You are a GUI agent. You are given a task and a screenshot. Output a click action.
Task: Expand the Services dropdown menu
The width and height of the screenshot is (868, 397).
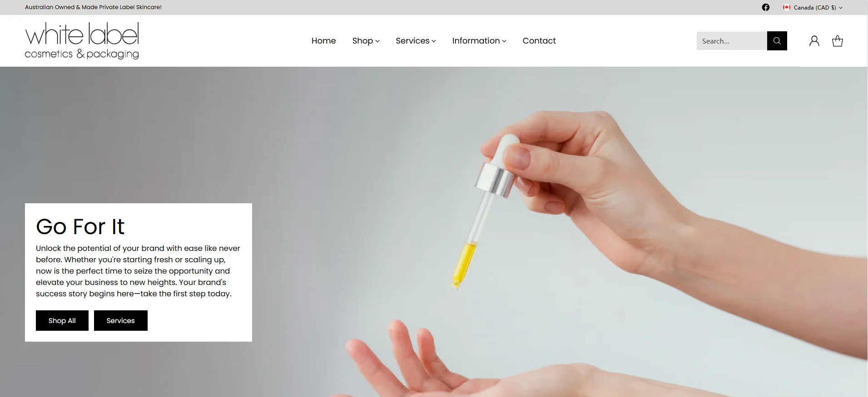(x=416, y=41)
